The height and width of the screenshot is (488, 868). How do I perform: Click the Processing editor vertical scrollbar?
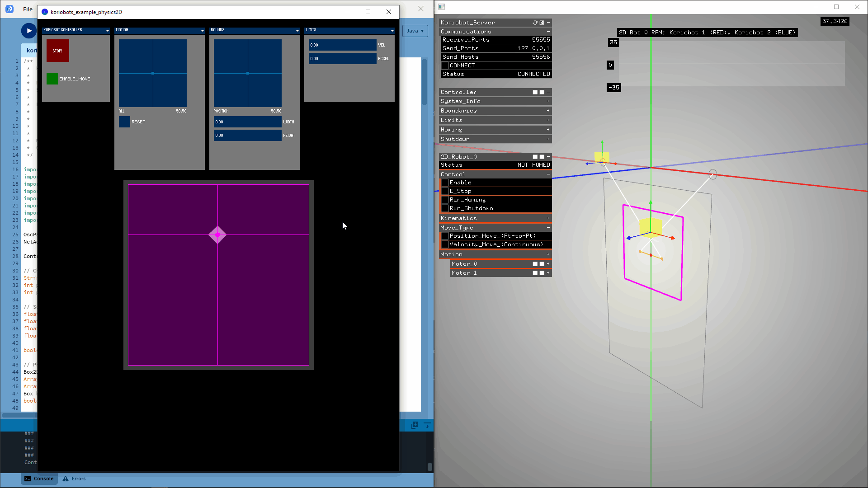(424, 81)
